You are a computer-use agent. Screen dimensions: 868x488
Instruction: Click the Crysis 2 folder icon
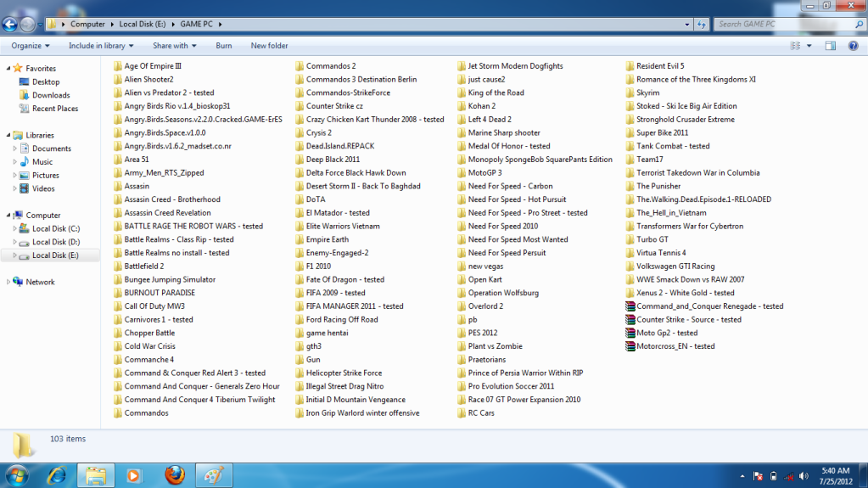point(300,133)
